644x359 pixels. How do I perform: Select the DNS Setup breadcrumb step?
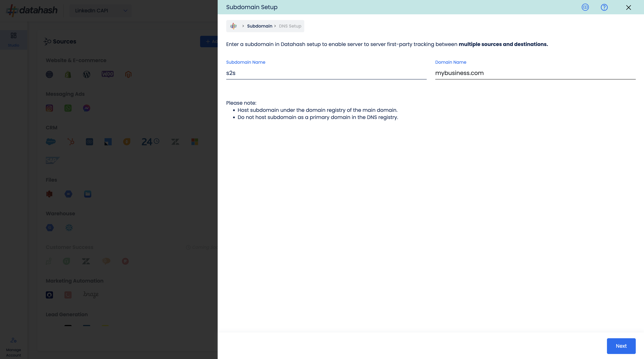click(x=290, y=26)
